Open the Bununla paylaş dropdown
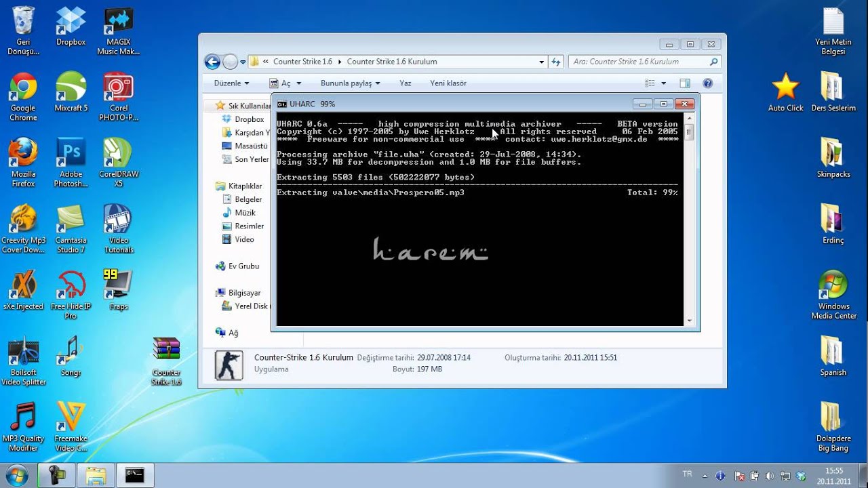The image size is (868, 488). 351,83
